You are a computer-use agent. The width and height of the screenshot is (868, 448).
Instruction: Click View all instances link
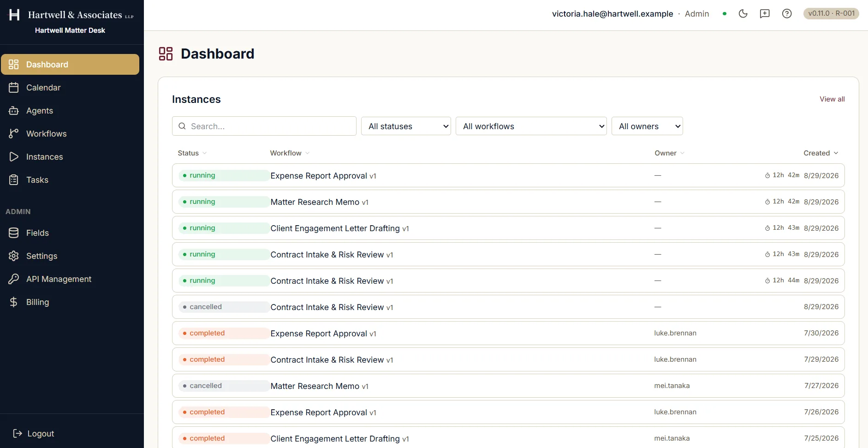pyautogui.click(x=832, y=99)
